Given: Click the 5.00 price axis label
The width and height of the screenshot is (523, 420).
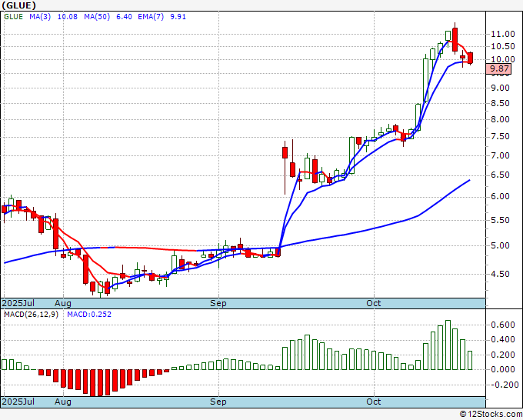Looking at the screenshot, I should [501, 246].
